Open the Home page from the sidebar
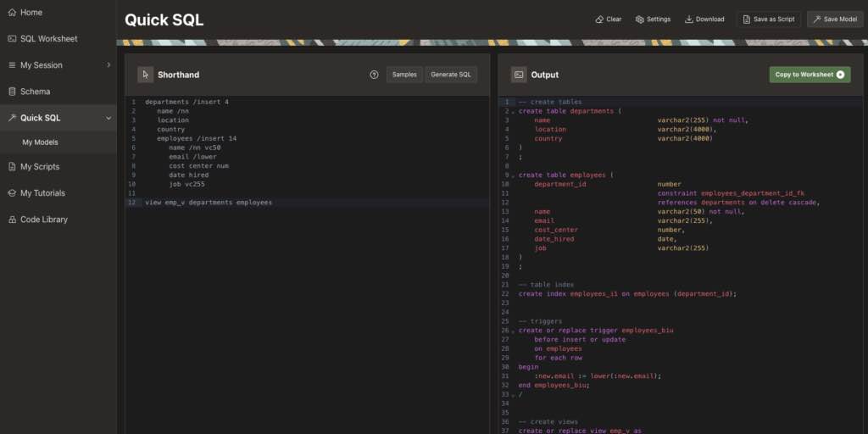868x434 pixels. click(x=58, y=12)
